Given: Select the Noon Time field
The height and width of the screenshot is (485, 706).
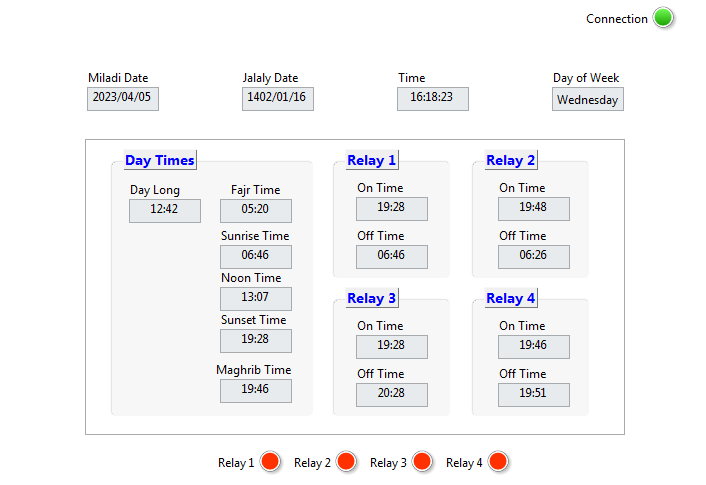Looking at the screenshot, I should 256,299.
